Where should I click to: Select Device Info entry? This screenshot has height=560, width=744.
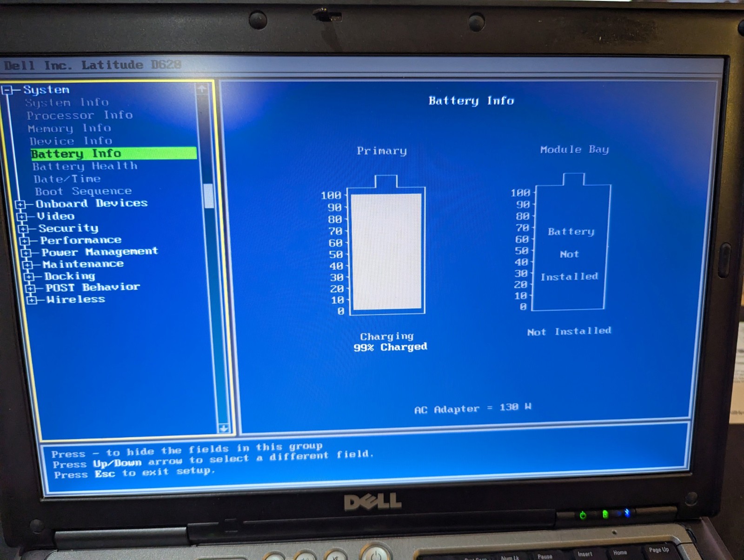[71, 140]
